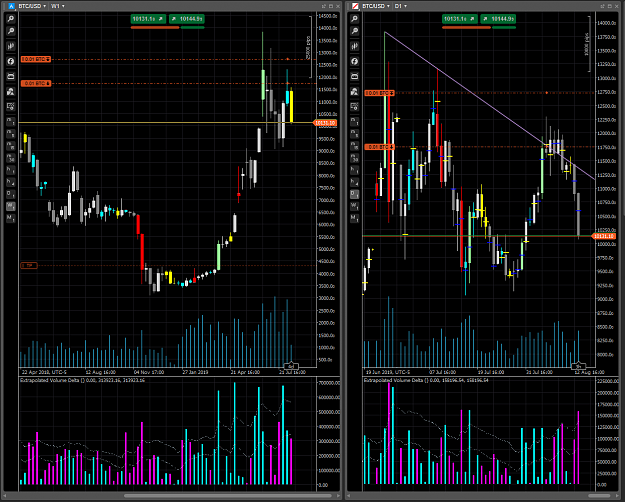This screenshot has width=625, height=502.
Task: Switch right chart to h4 timeframe
Action: [354, 182]
